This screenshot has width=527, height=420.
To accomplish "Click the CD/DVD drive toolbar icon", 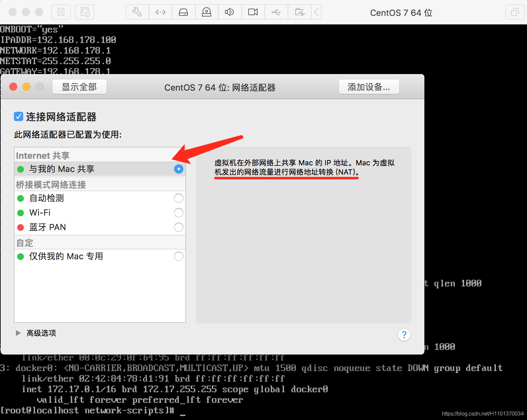I will pos(207,12).
